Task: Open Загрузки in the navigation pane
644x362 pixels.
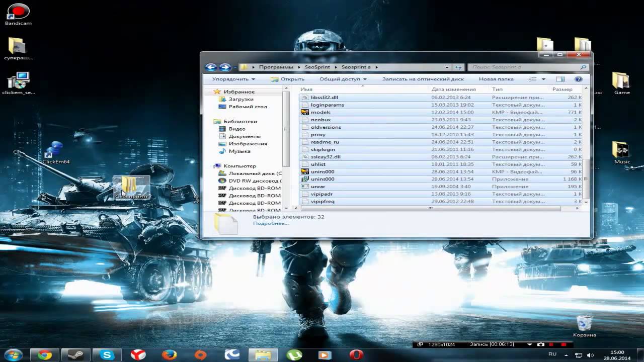Action: pos(241,99)
